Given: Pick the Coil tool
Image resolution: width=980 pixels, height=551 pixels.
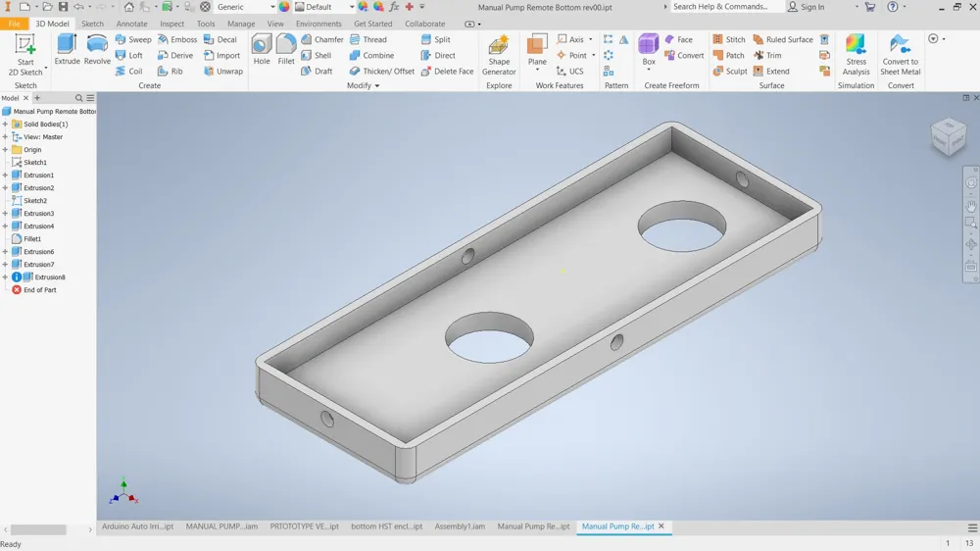Looking at the screenshot, I should click(x=128, y=72).
